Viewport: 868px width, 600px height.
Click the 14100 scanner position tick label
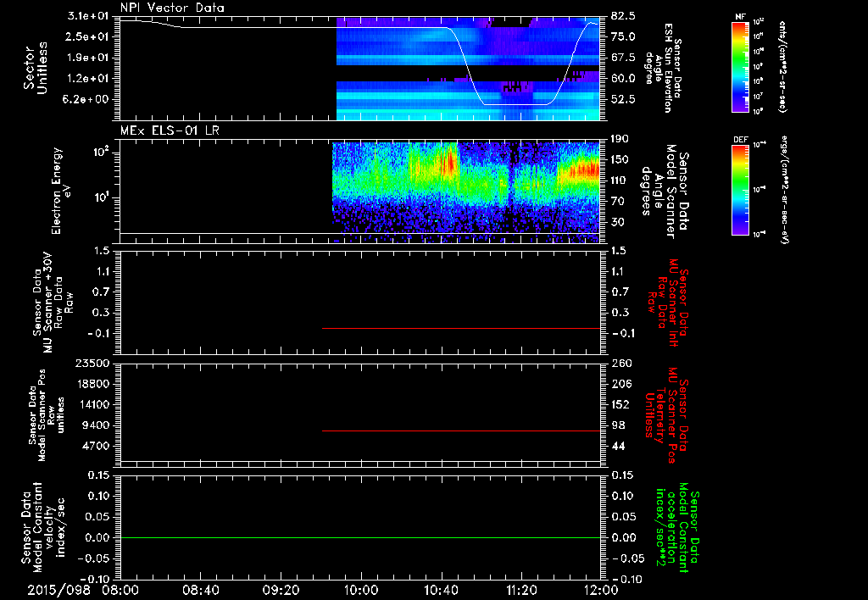click(x=93, y=404)
